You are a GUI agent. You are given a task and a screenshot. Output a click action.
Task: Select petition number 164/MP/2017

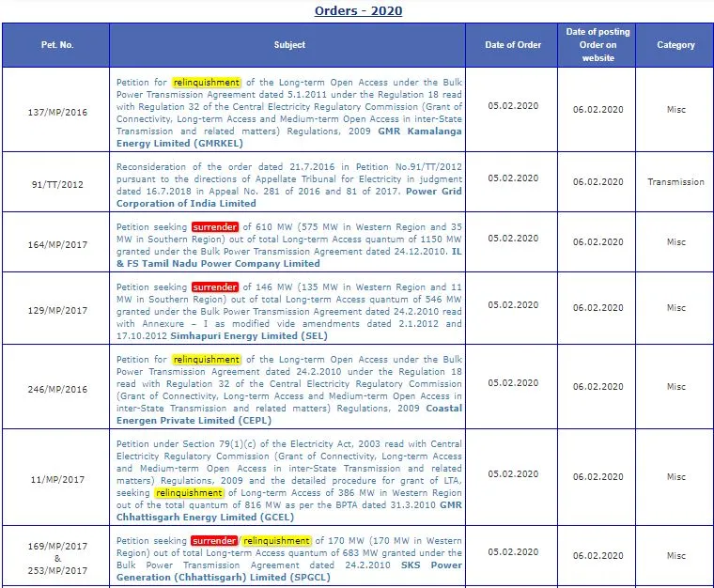[x=57, y=244]
